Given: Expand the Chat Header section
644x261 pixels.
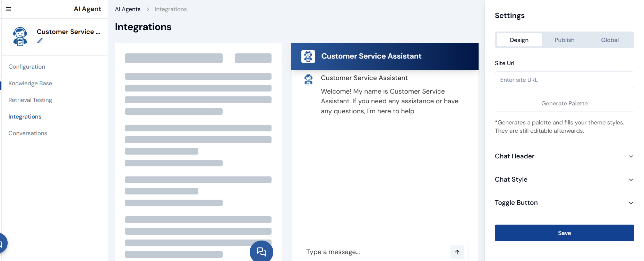Looking at the screenshot, I should click(x=564, y=156).
